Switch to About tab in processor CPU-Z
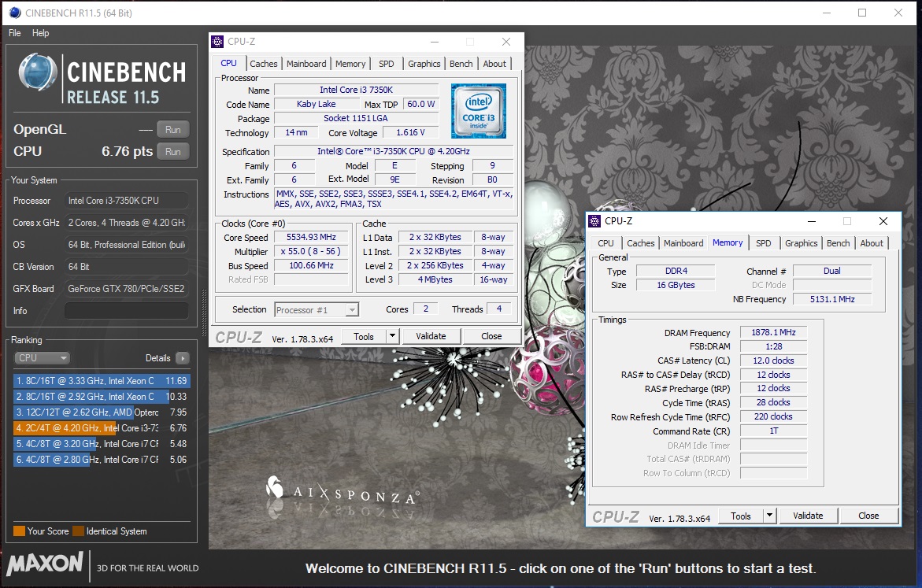 (494, 64)
